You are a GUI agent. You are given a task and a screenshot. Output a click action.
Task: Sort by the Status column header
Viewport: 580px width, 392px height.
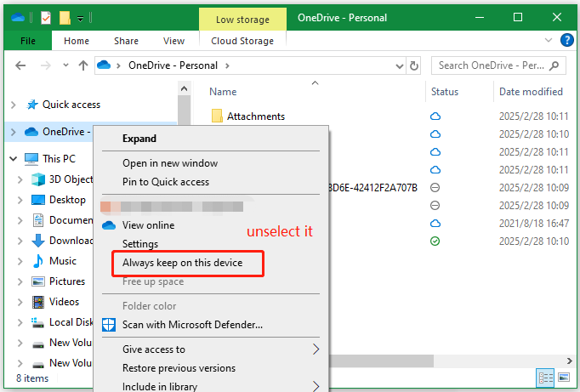pos(445,92)
